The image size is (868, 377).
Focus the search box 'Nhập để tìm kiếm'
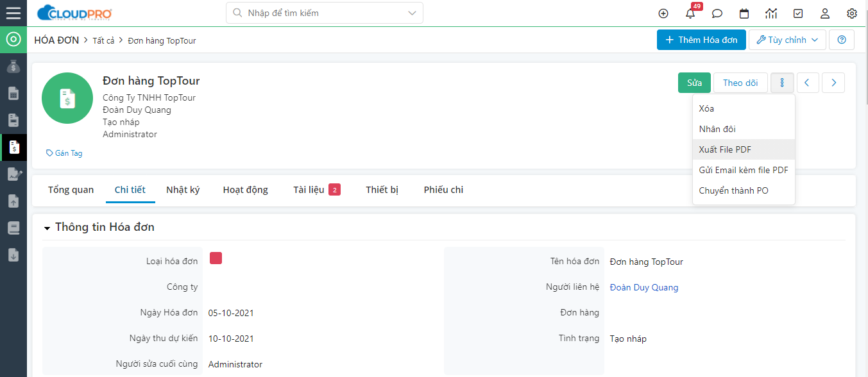(324, 13)
